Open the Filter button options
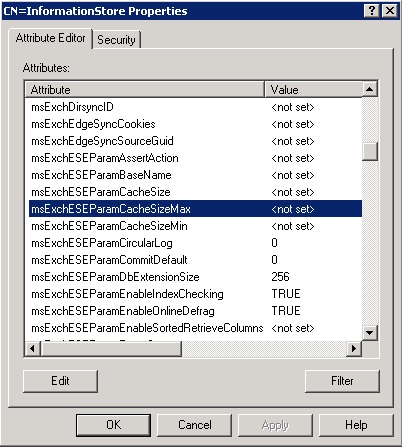 pyautogui.click(x=342, y=381)
